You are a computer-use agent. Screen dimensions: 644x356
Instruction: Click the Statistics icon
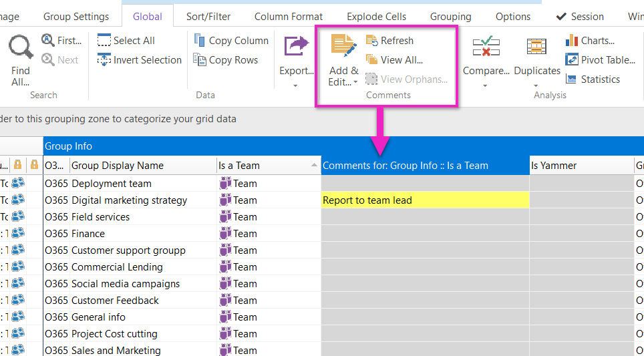pyautogui.click(x=592, y=79)
